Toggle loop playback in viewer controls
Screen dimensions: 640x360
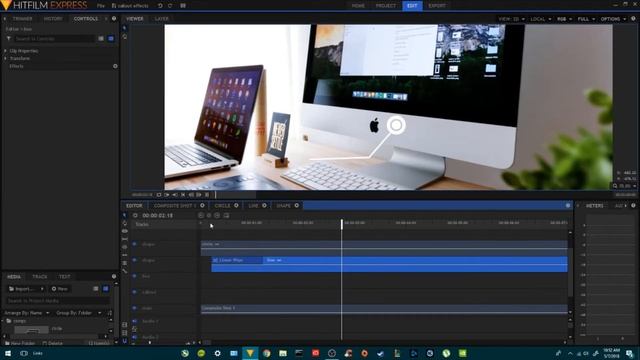point(159,195)
